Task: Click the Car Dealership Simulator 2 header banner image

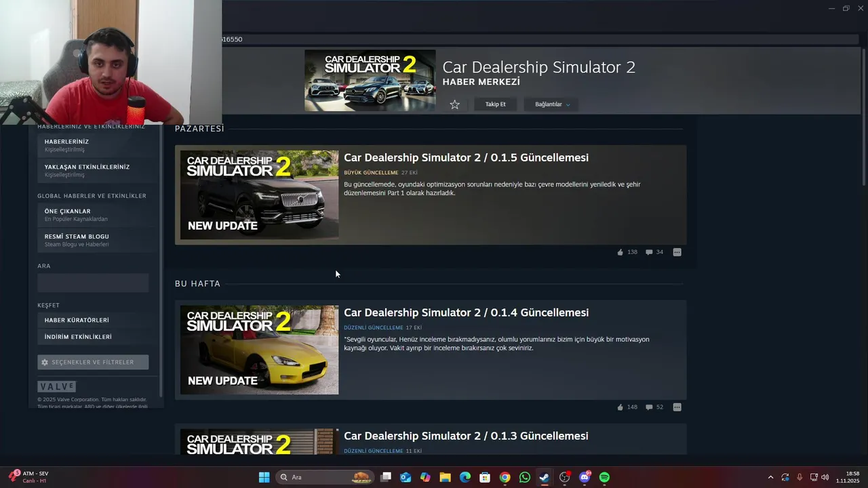Action: pyautogui.click(x=370, y=80)
